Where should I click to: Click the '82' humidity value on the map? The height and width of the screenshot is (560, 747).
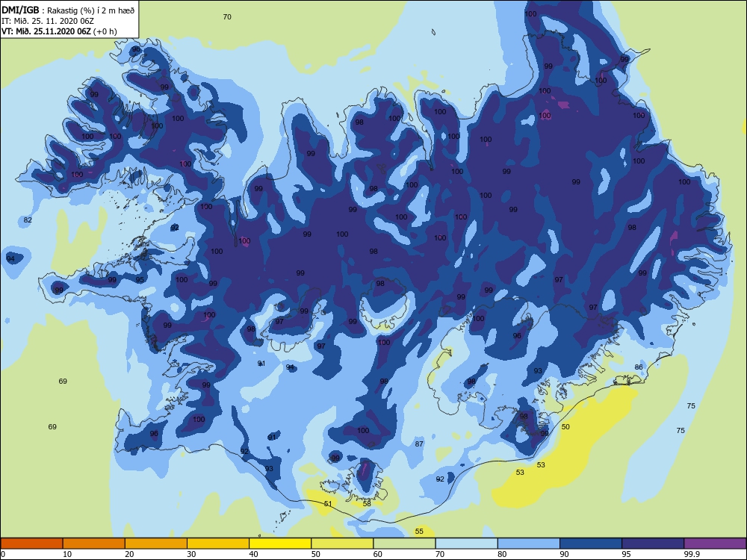pyautogui.click(x=28, y=220)
